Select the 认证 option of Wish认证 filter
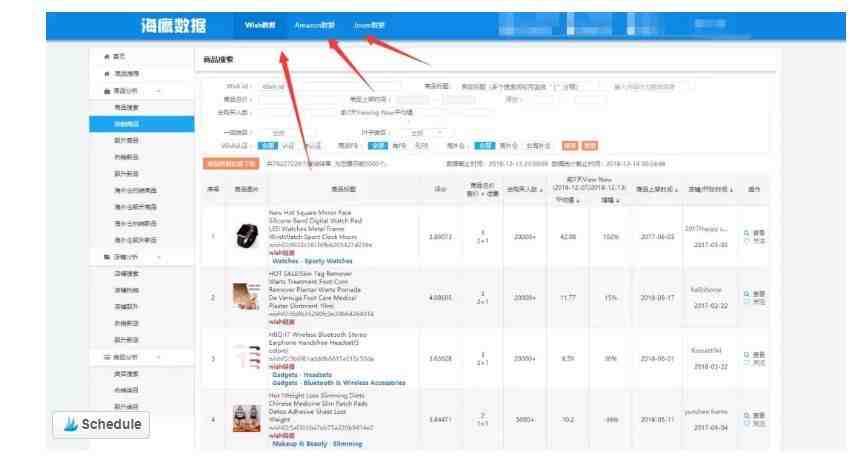 coord(288,146)
